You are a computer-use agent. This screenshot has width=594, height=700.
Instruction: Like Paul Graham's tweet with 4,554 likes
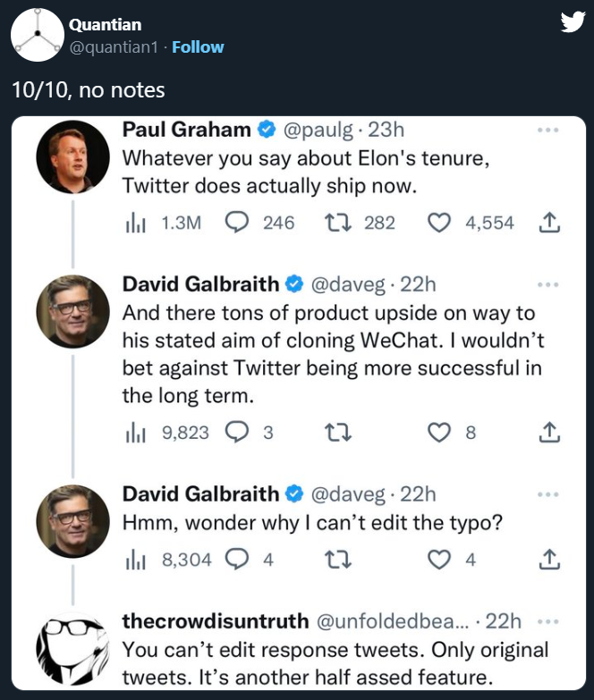pos(438,223)
